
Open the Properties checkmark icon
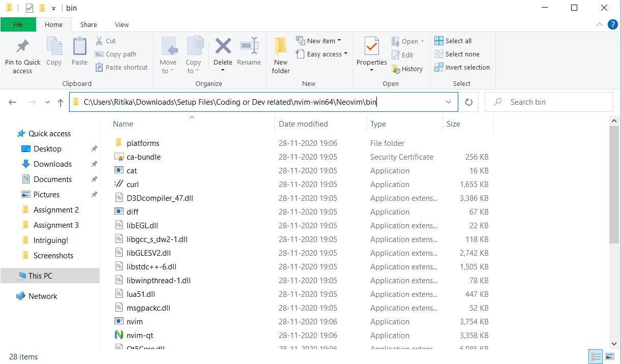click(372, 47)
